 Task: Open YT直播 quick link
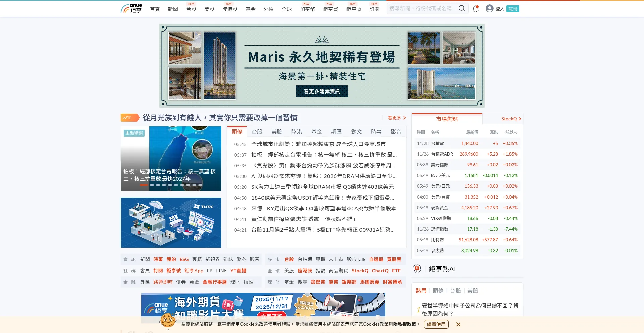(238, 271)
